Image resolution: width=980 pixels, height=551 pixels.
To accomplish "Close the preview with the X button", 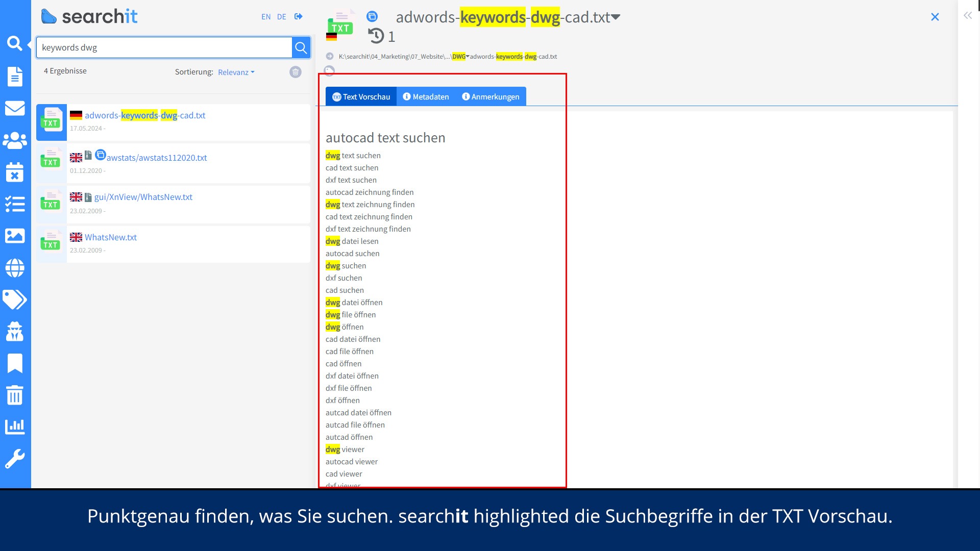I will [935, 17].
